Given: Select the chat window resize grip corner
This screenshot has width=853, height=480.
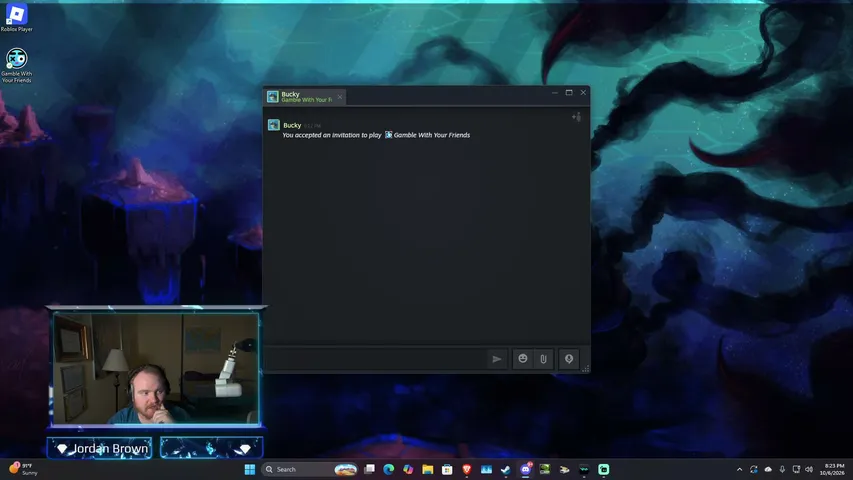Looking at the screenshot, I should pos(585,369).
